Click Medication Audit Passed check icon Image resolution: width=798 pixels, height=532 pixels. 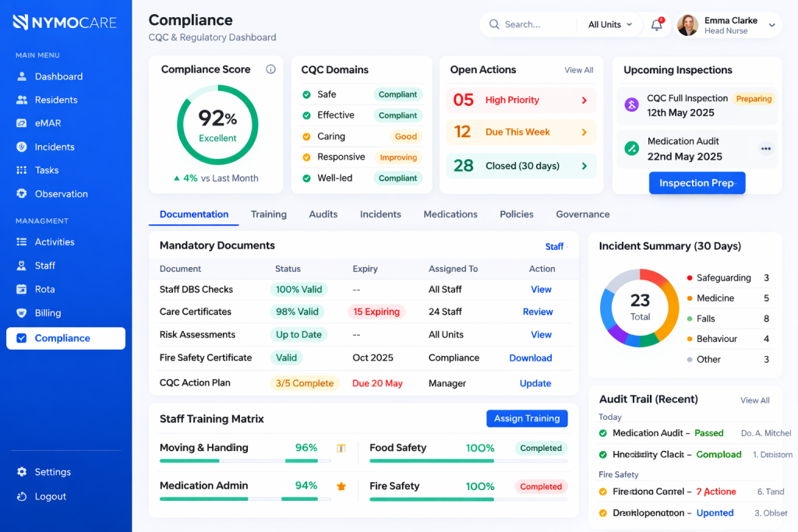coord(603,433)
